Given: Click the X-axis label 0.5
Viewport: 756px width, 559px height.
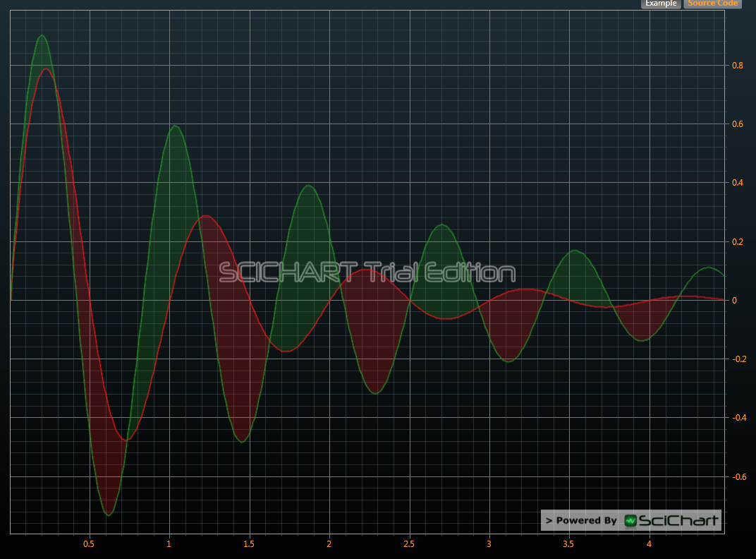Looking at the screenshot, I should pos(89,544).
